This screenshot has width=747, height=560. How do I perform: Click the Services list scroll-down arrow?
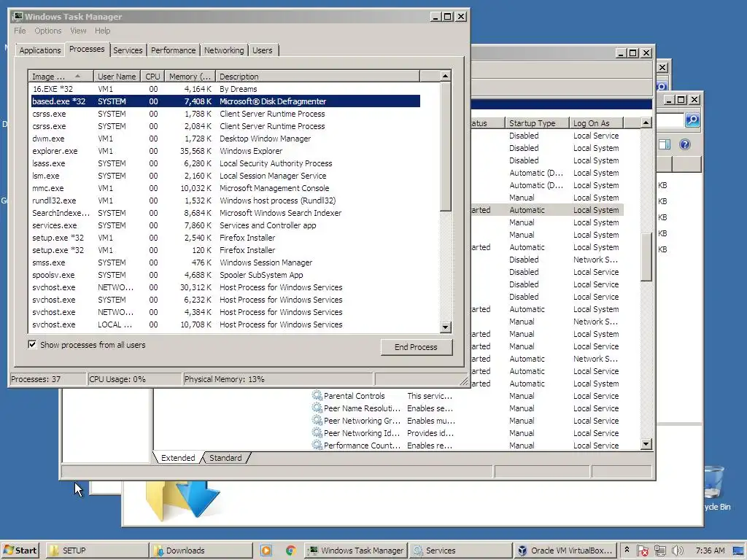(646, 444)
